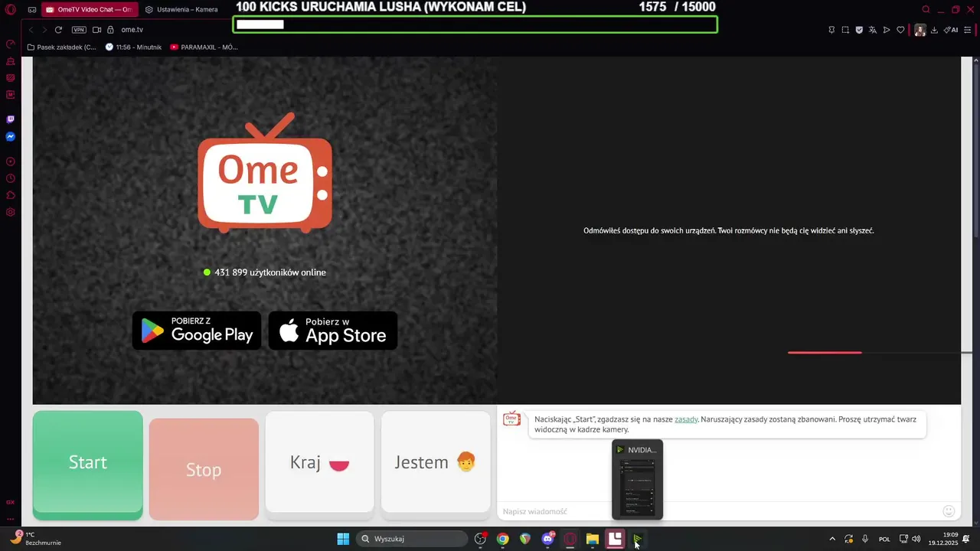
Task: Open the Kraj country selector
Action: coord(320,462)
